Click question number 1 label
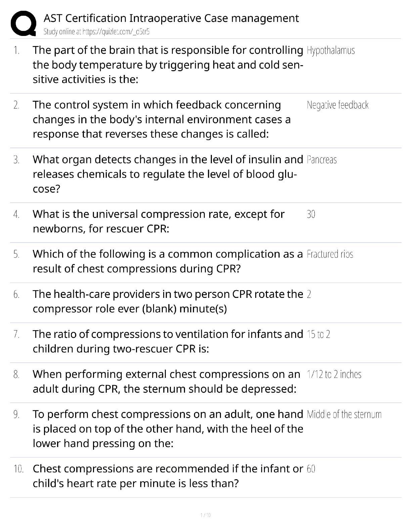Screen dimensions: 411x532 (x=16, y=50)
